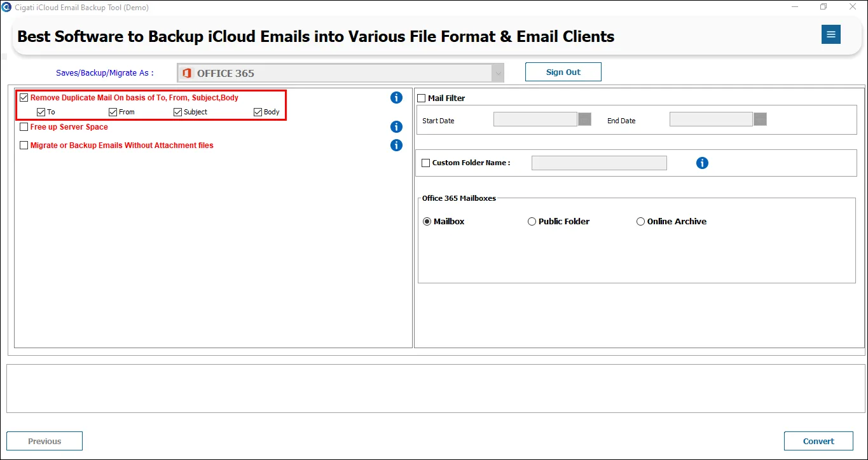Enable Free up Server Space

(x=24, y=127)
